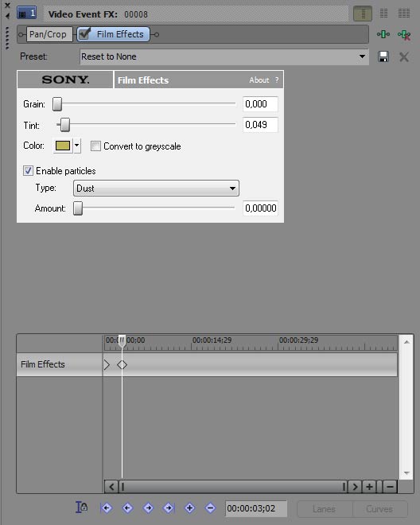Delete preset using X icon
This screenshot has width=420, height=525.
404,57
